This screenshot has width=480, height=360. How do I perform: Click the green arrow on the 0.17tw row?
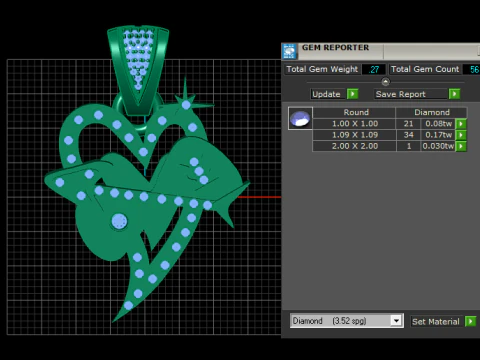click(461, 135)
